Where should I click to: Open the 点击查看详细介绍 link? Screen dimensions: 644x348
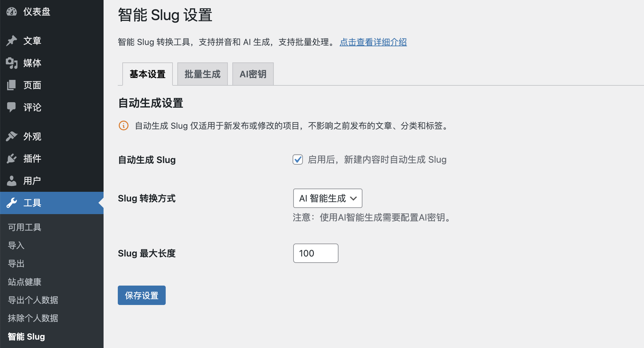[373, 42]
